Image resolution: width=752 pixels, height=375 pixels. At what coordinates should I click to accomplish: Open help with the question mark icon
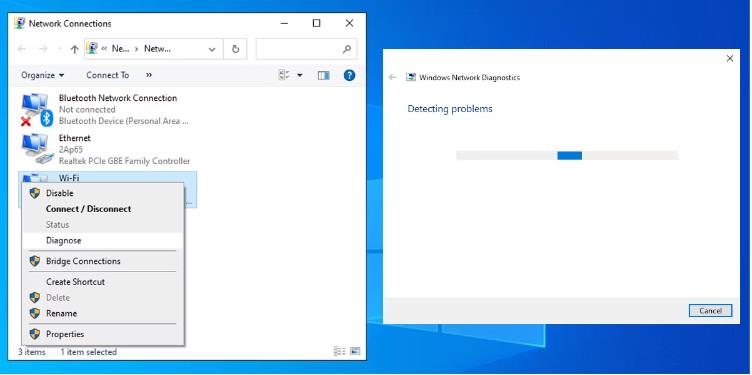click(x=350, y=75)
